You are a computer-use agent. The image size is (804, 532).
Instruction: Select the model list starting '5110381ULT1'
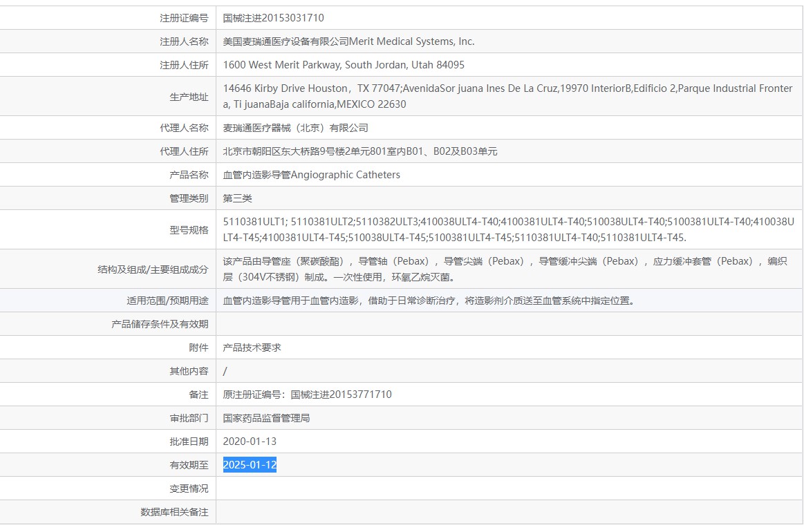[509, 229]
